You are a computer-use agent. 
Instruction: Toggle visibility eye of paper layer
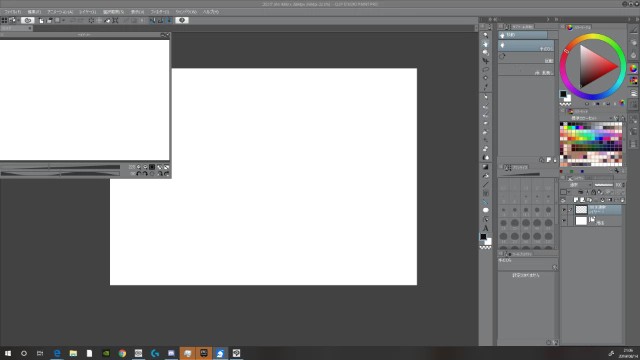coord(564,221)
